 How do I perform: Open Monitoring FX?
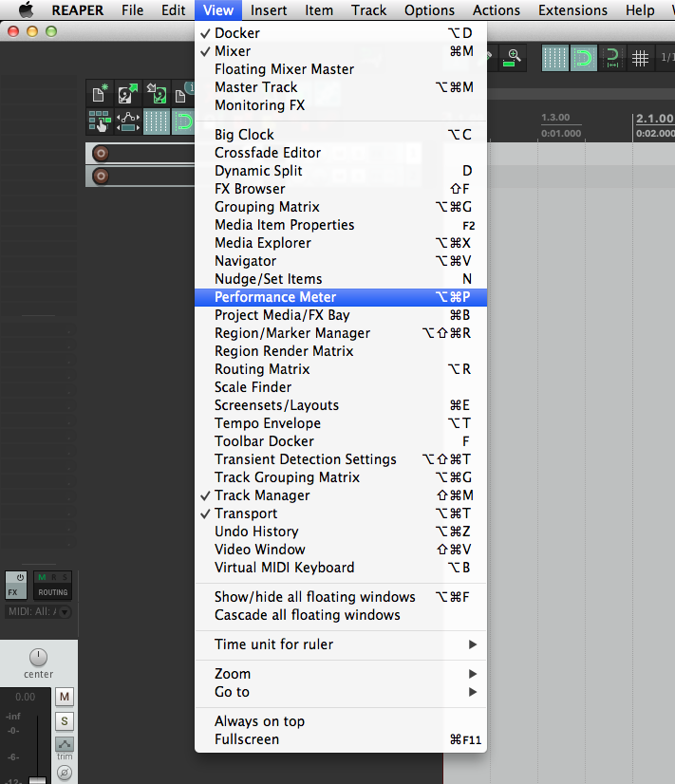pyautogui.click(x=341, y=105)
